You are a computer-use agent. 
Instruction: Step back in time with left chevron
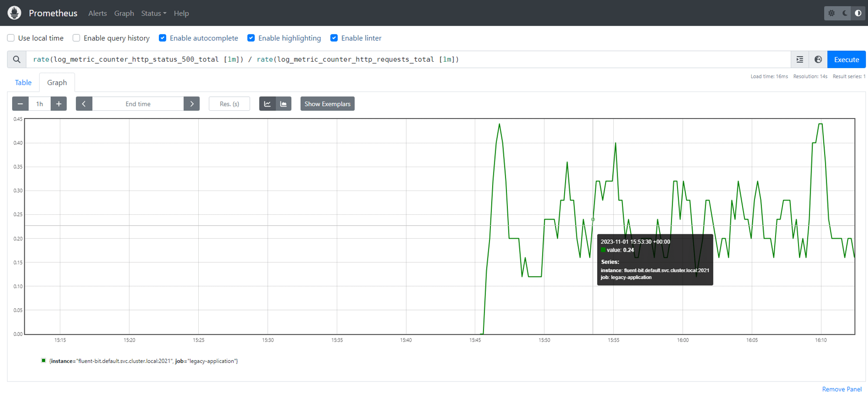(x=84, y=103)
